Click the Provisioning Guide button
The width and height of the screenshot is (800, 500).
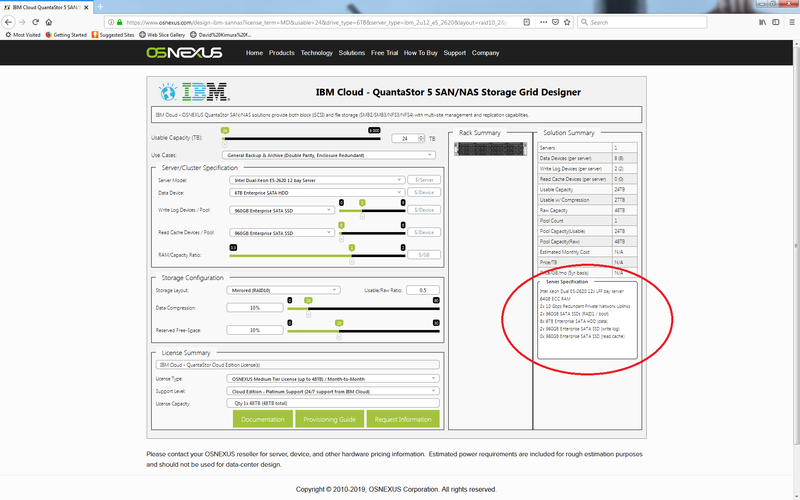tap(330, 419)
